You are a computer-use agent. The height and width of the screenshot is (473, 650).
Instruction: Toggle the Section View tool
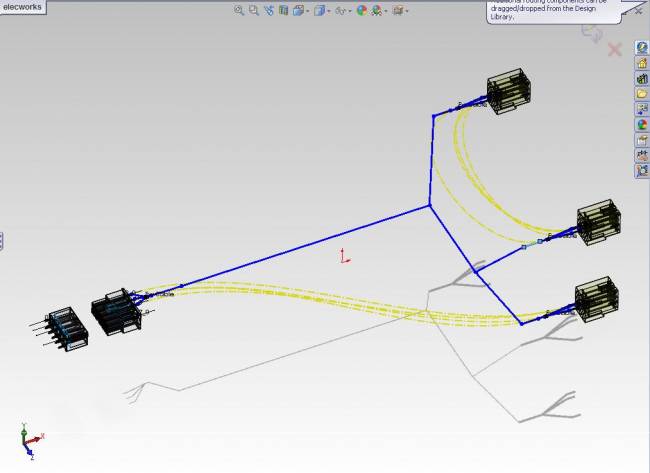[284, 10]
